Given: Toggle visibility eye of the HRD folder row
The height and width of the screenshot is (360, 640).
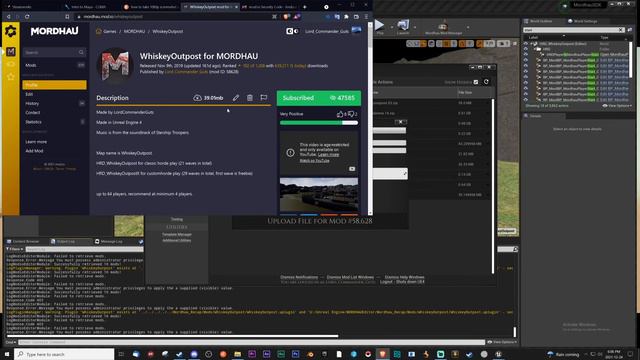Looking at the screenshot, I should [526, 49].
